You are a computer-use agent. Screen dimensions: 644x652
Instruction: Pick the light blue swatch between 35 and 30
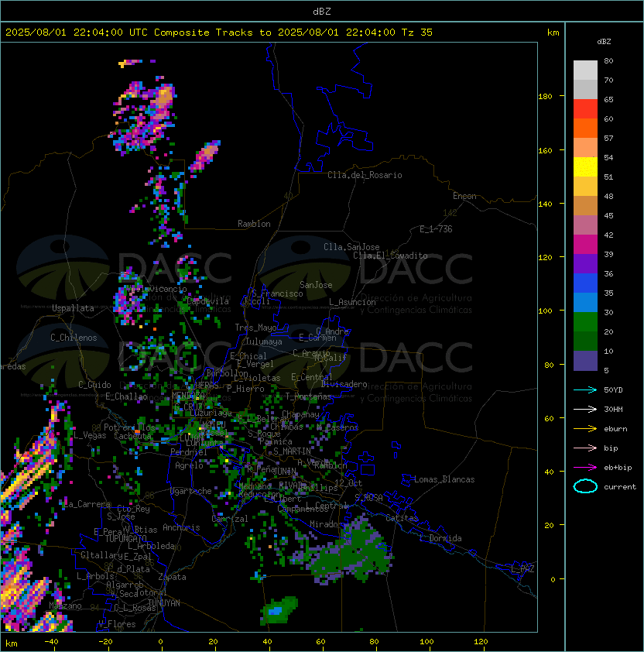click(585, 302)
